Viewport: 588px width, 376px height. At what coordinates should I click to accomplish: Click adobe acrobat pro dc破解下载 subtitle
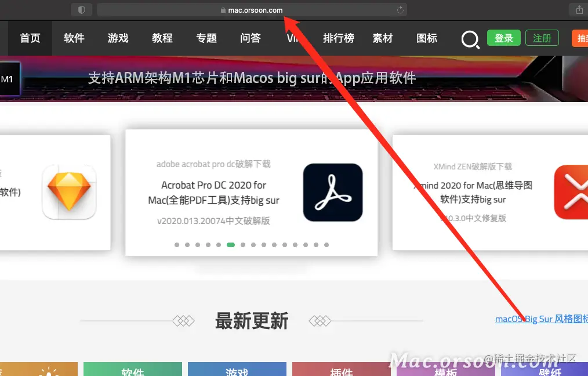click(x=213, y=164)
